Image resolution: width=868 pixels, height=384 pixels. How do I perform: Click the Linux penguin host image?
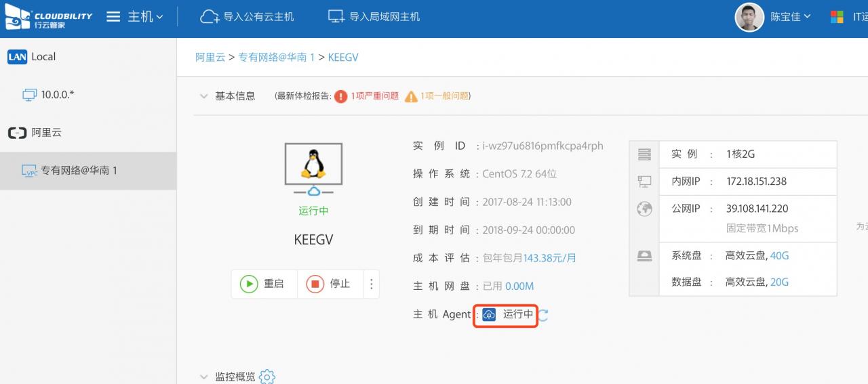click(313, 169)
